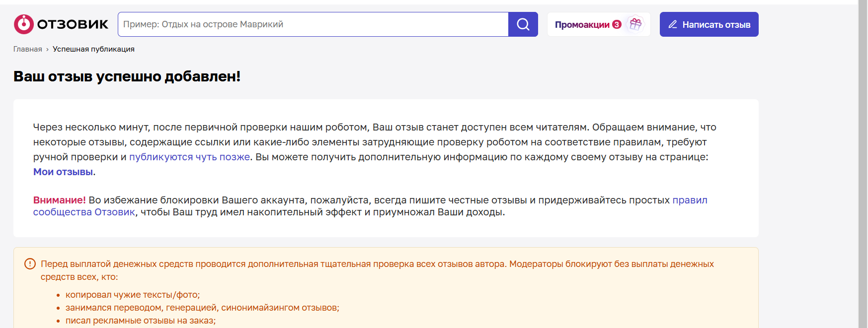
Task: Open the Мои отзывы link
Action: [63, 172]
